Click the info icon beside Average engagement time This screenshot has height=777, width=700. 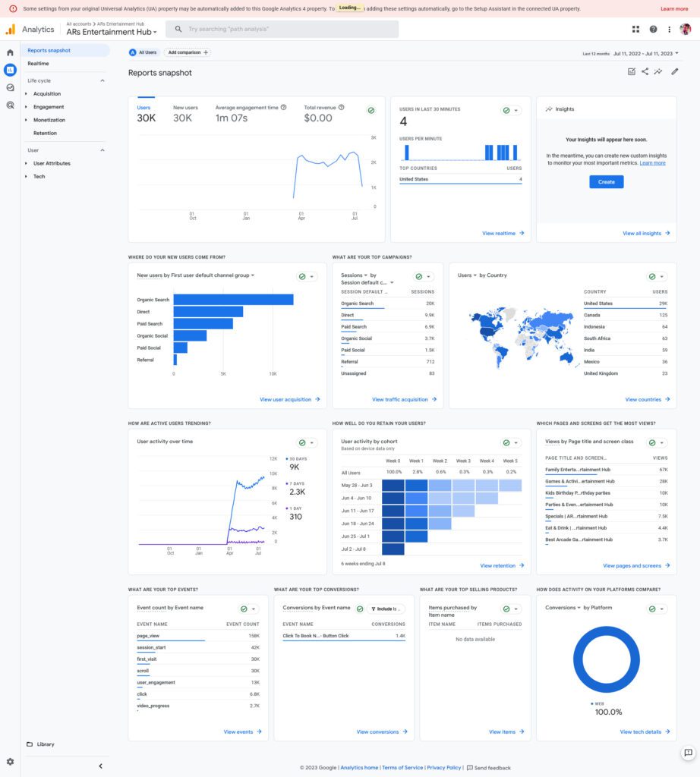pos(284,108)
